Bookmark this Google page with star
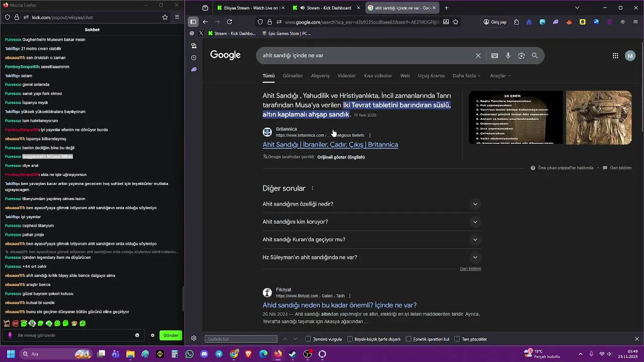This screenshot has width=644, height=362. [x=455, y=22]
